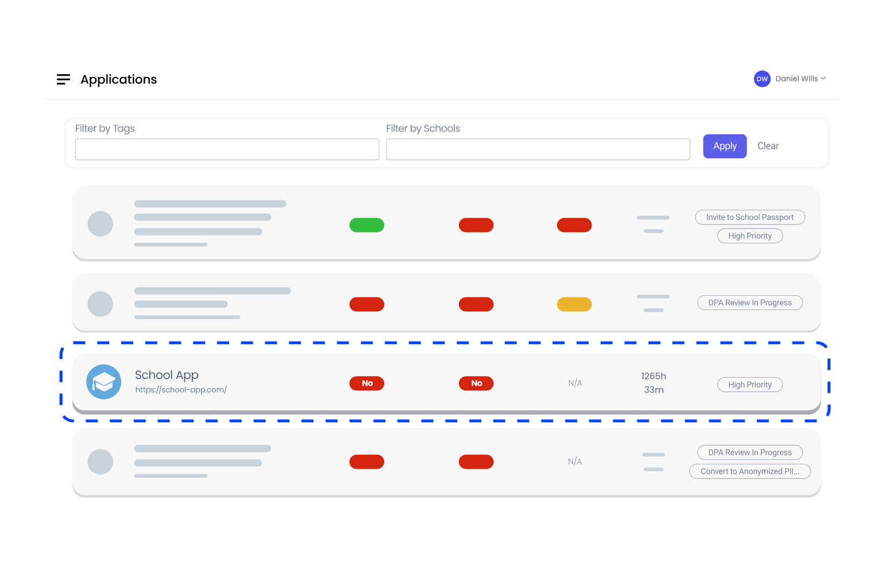Open the school-app.com URL link
Image resolution: width=882 pixels, height=588 pixels.
[x=181, y=390]
